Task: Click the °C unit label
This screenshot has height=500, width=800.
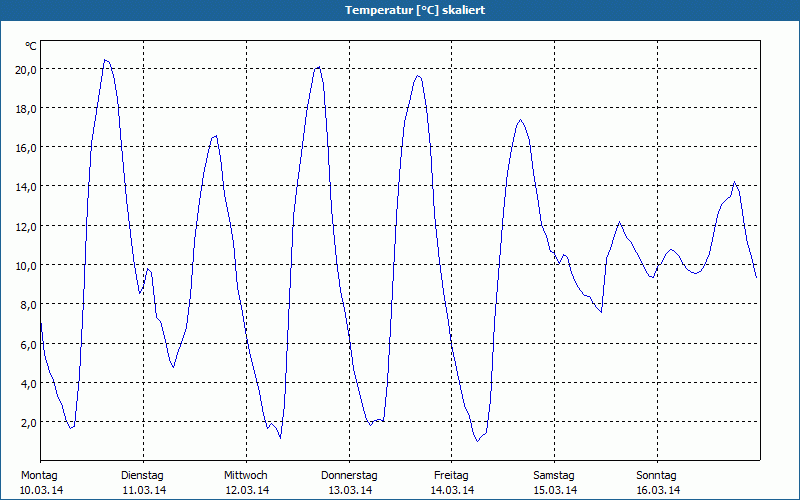Action: (x=31, y=46)
